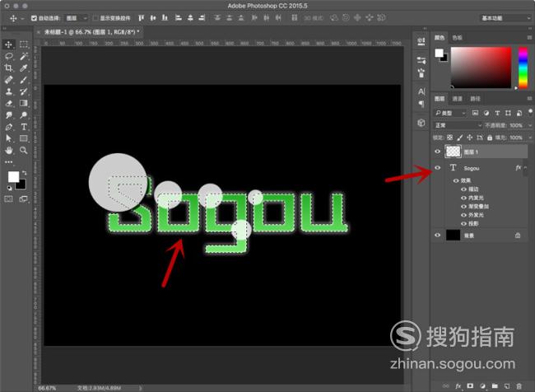Select the Gradient tool
This screenshot has height=392, width=535.
[24, 103]
